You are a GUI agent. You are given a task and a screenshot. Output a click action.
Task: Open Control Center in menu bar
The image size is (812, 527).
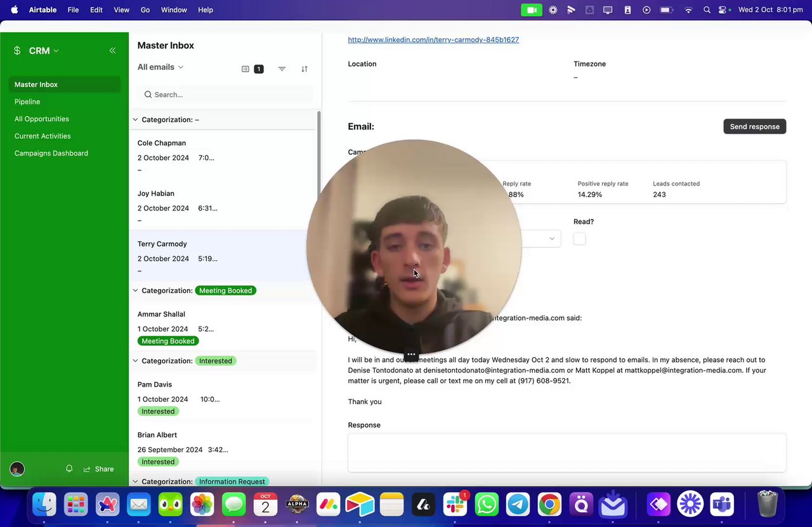pos(724,10)
